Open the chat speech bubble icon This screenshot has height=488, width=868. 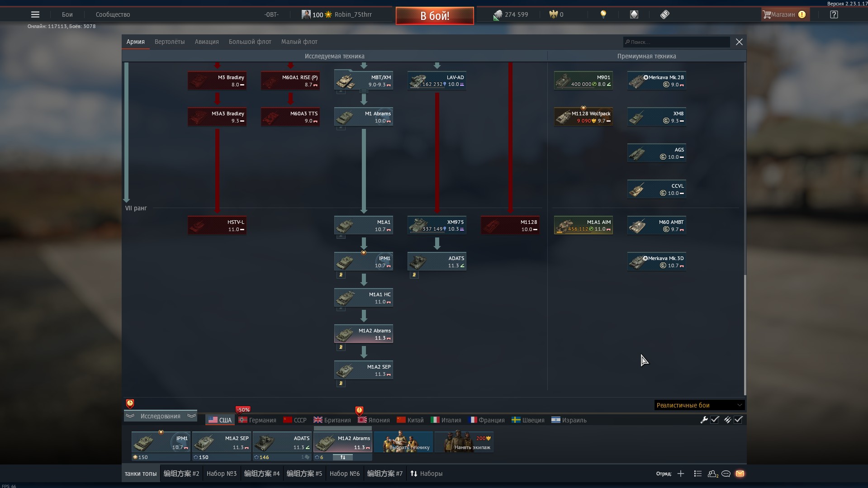[x=726, y=474]
